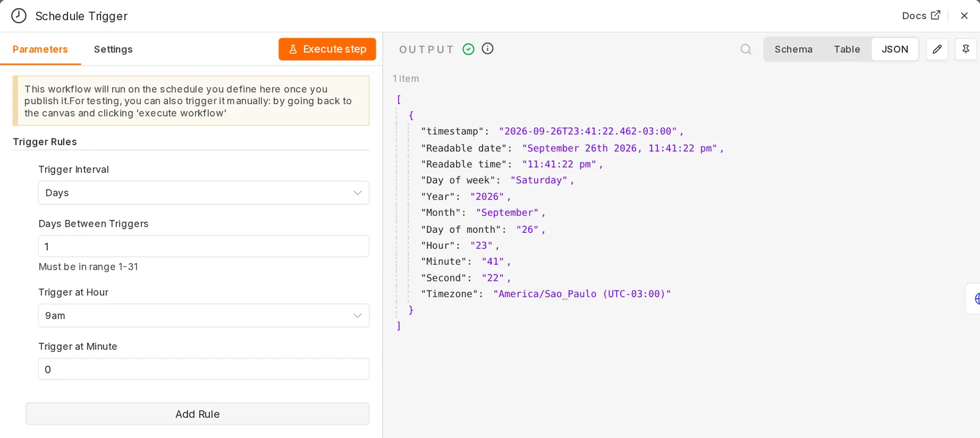
Task: Click the "1 item" output count text
Action: (x=406, y=78)
